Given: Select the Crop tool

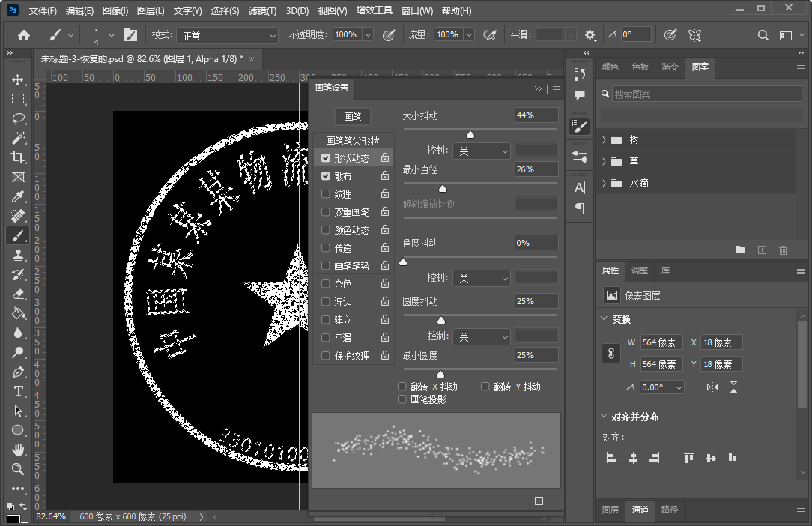Looking at the screenshot, I should pos(18,157).
